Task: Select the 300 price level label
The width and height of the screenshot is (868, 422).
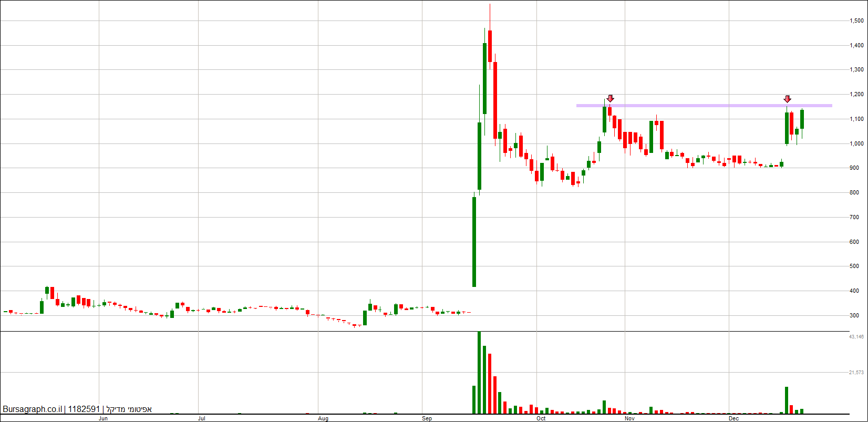Action: click(x=854, y=316)
